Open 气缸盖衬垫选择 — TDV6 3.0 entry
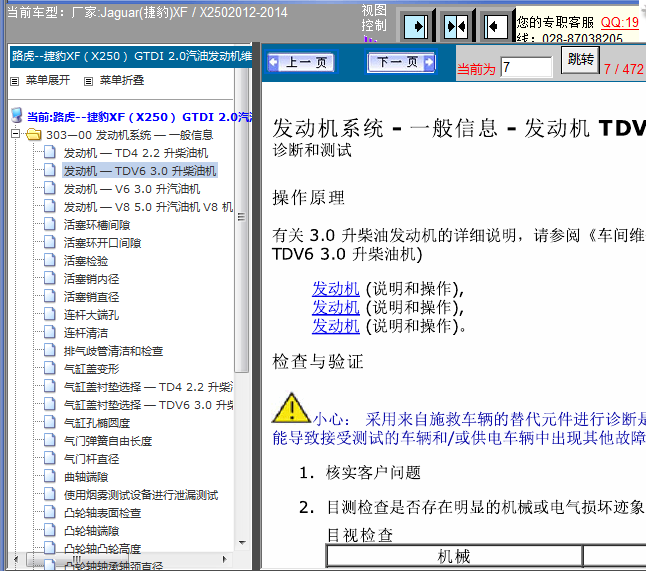The height and width of the screenshot is (571, 646). [148, 405]
